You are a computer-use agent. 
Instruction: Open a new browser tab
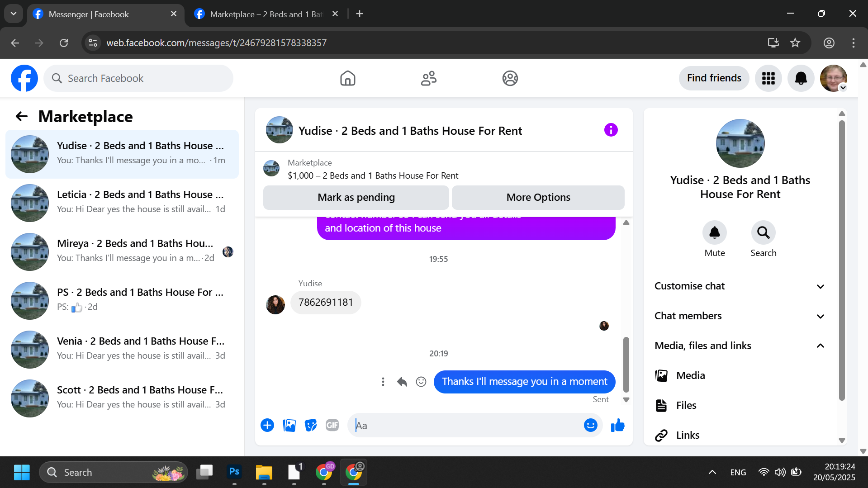point(360,14)
